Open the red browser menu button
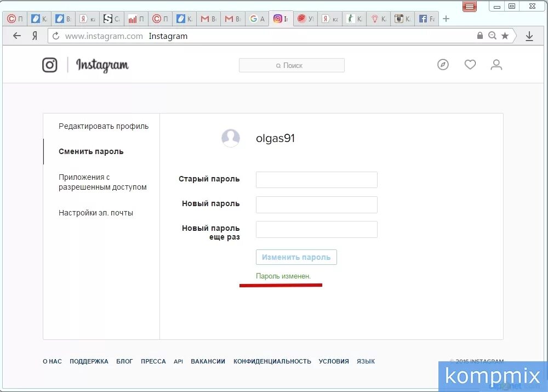The image size is (548, 392). pos(470,6)
